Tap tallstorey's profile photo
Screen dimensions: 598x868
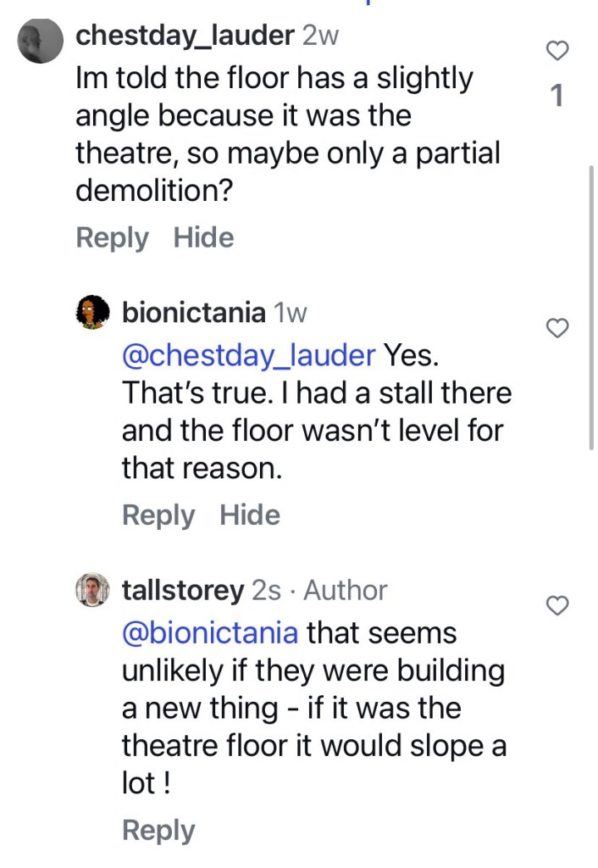coord(93,590)
